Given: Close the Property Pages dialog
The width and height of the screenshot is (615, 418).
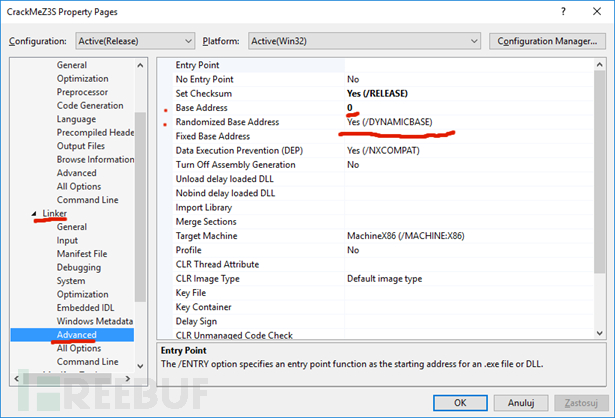Looking at the screenshot, I should [x=597, y=11].
